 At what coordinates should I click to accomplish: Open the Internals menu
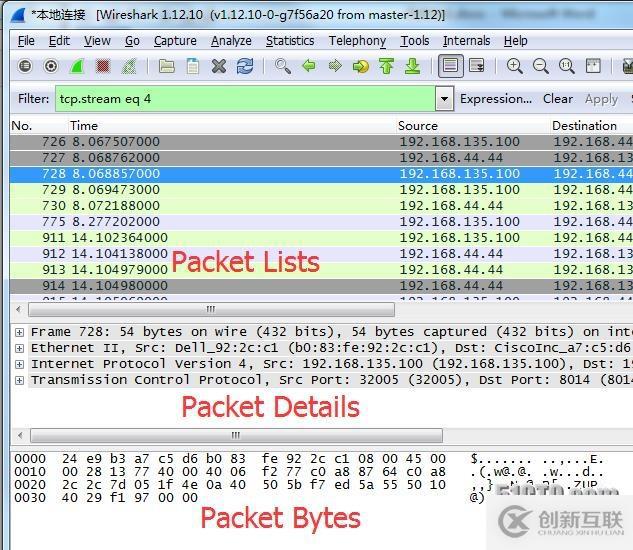pos(466,41)
